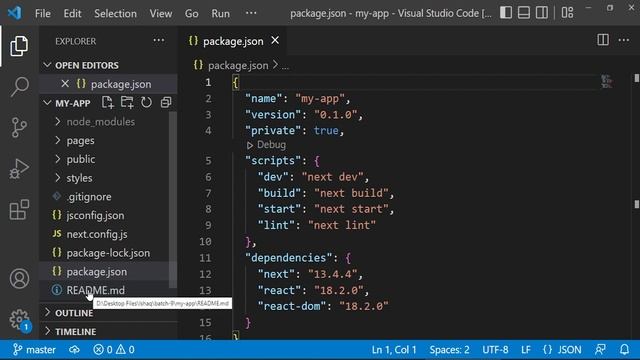Open Source Control view
640x360 pixels.
19,127
